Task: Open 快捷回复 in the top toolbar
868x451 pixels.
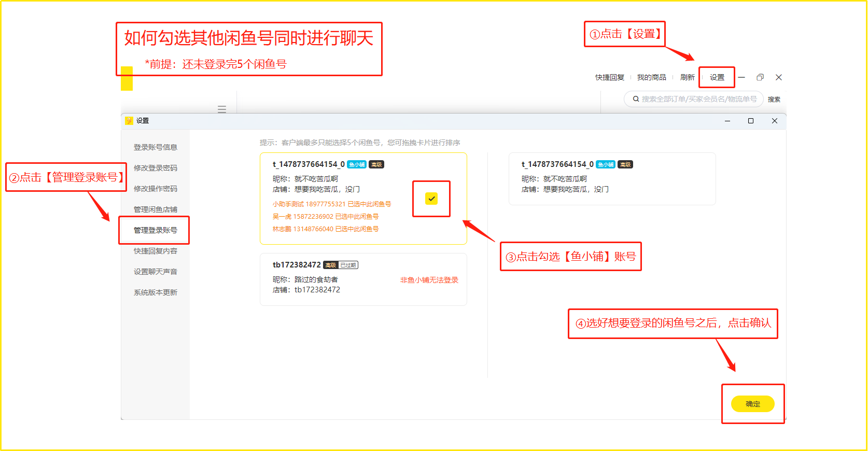Action: click(x=609, y=78)
